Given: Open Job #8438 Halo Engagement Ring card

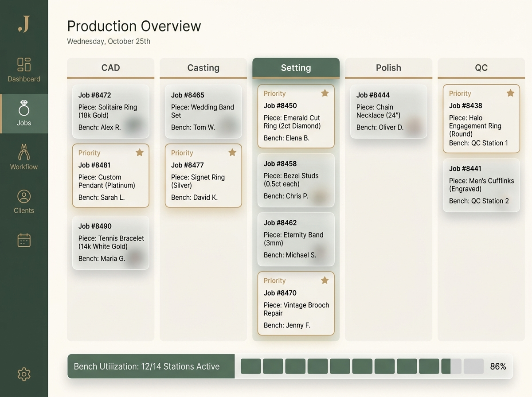Looking at the screenshot, I should (481, 119).
